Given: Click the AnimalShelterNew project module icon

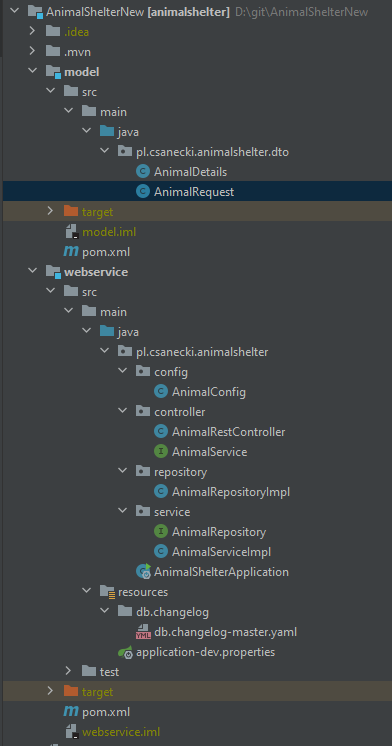Looking at the screenshot, I should tap(35, 11).
